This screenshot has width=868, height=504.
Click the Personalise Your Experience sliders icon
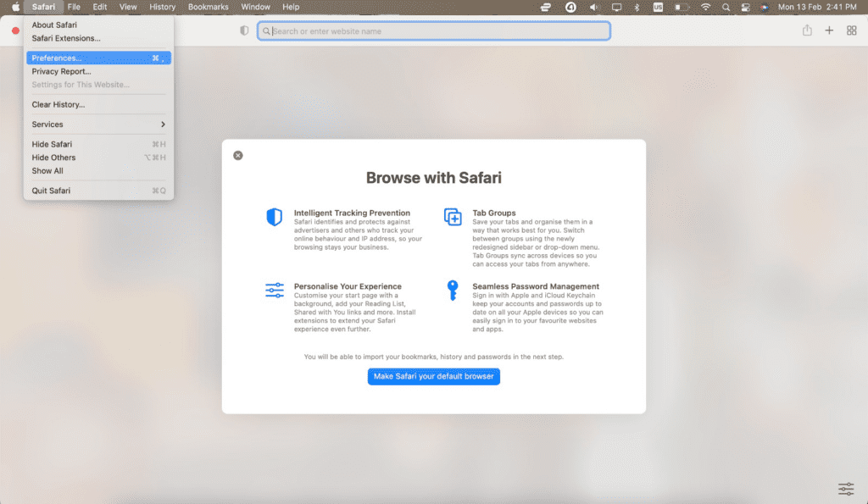coord(274,290)
